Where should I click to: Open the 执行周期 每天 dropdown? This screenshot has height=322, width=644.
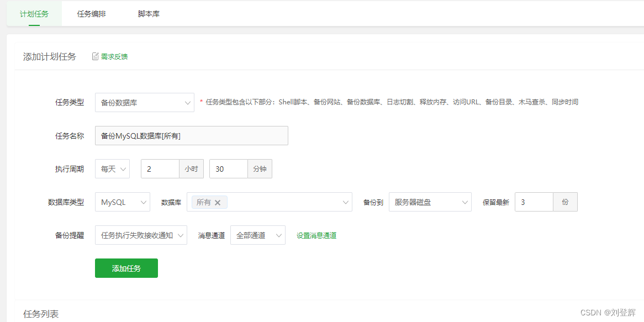click(x=112, y=169)
